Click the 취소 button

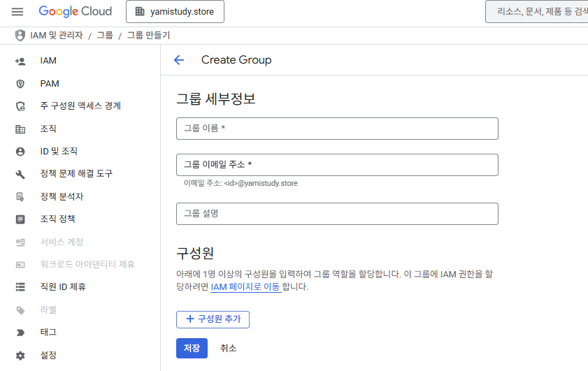pos(229,348)
